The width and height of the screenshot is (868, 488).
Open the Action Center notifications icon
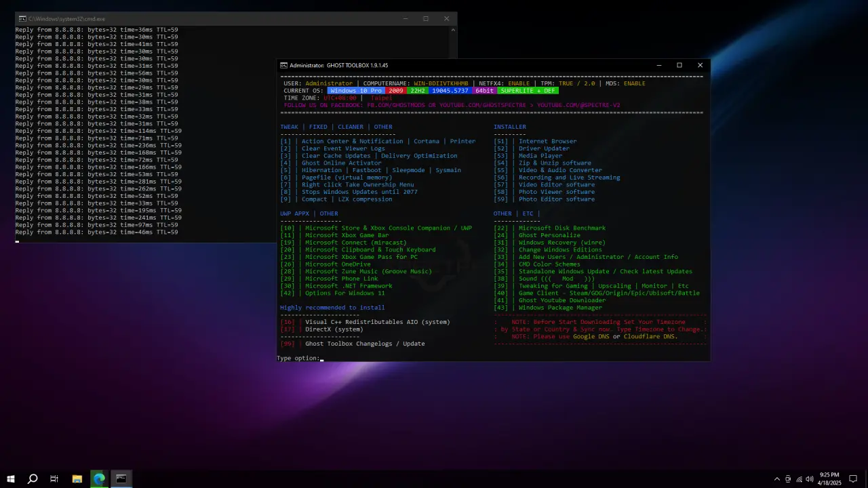pos(854,479)
